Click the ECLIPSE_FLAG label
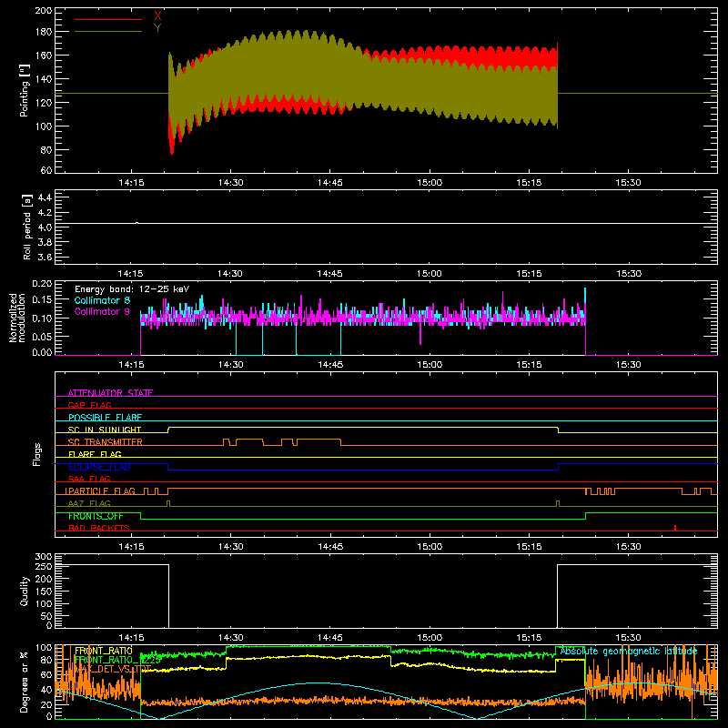Viewport: 728px width, 728px height. pyautogui.click(x=99, y=467)
